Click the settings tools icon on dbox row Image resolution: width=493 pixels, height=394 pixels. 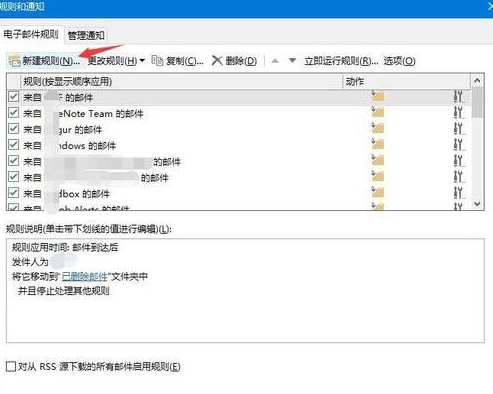click(459, 193)
